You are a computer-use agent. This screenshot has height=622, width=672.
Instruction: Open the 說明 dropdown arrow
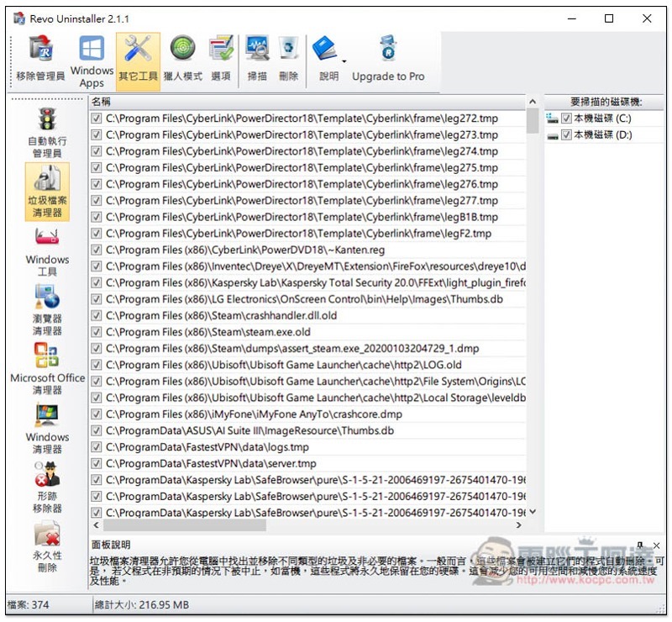pos(344,61)
